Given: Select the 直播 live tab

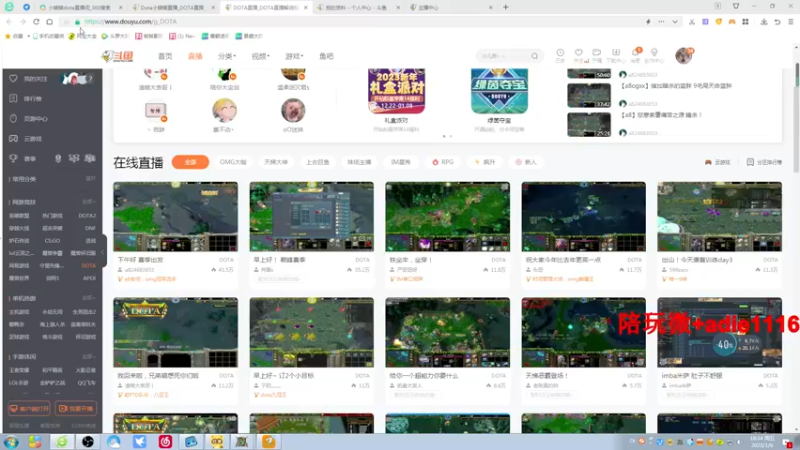Looking at the screenshot, I should click(195, 56).
